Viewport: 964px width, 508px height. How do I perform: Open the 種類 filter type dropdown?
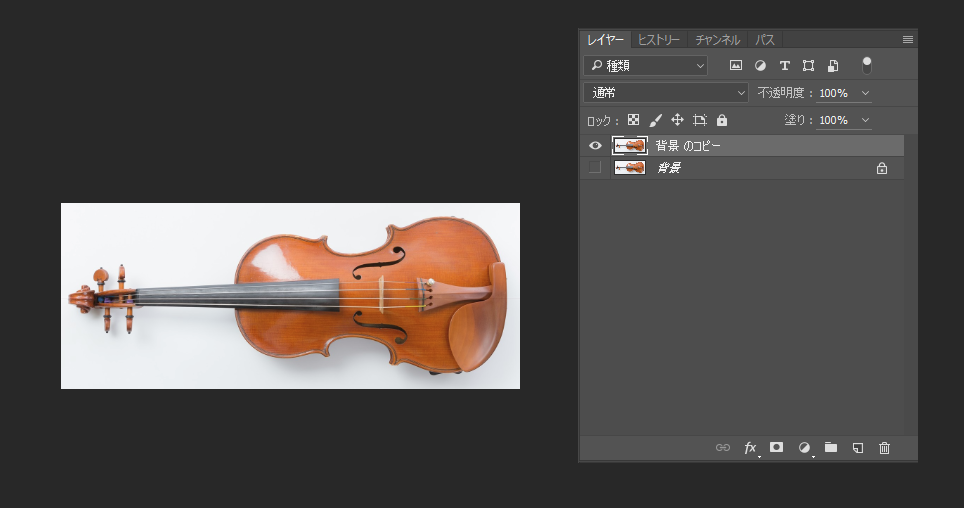(x=646, y=66)
